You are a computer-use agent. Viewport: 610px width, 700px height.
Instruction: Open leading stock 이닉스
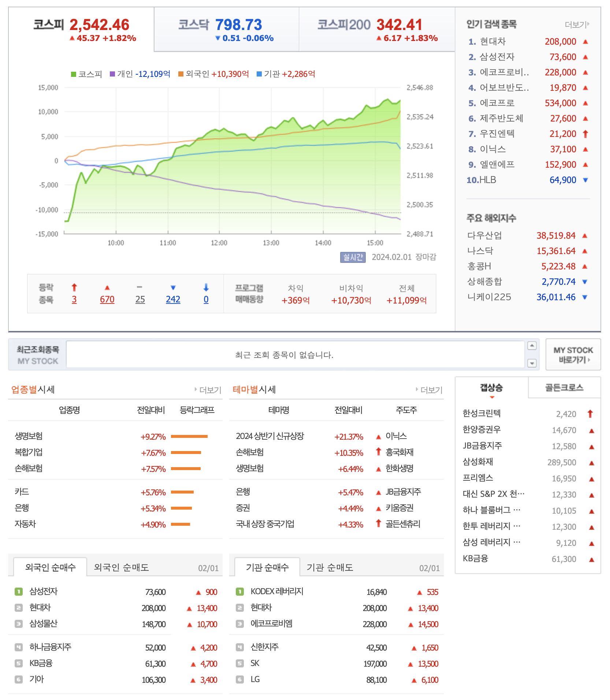(x=396, y=436)
